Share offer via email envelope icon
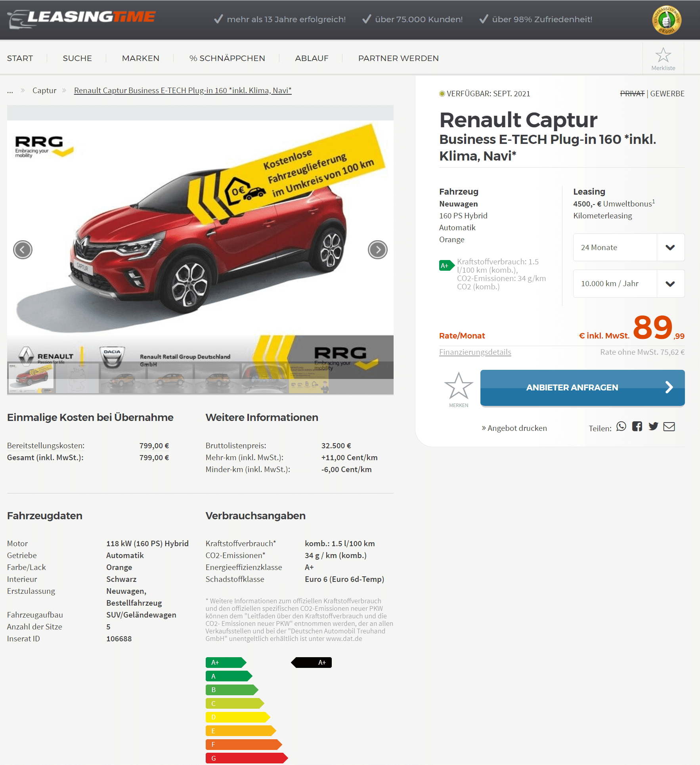The width and height of the screenshot is (700, 765). click(669, 426)
